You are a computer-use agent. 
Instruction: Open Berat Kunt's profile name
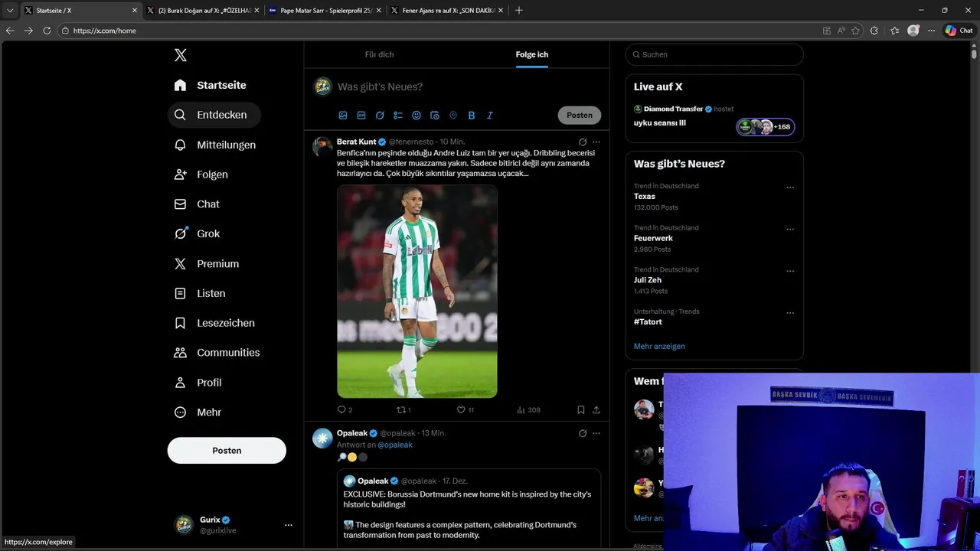pyautogui.click(x=356, y=142)
